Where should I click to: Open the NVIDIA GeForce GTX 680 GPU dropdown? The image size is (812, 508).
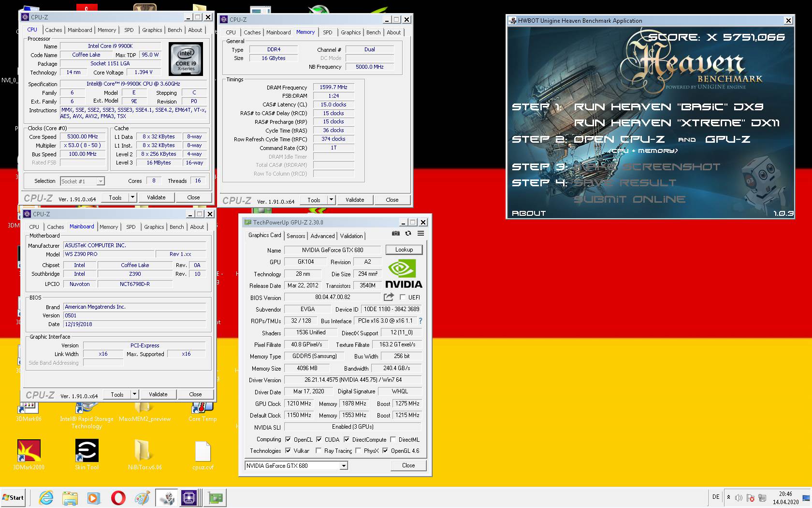(296, 465)
